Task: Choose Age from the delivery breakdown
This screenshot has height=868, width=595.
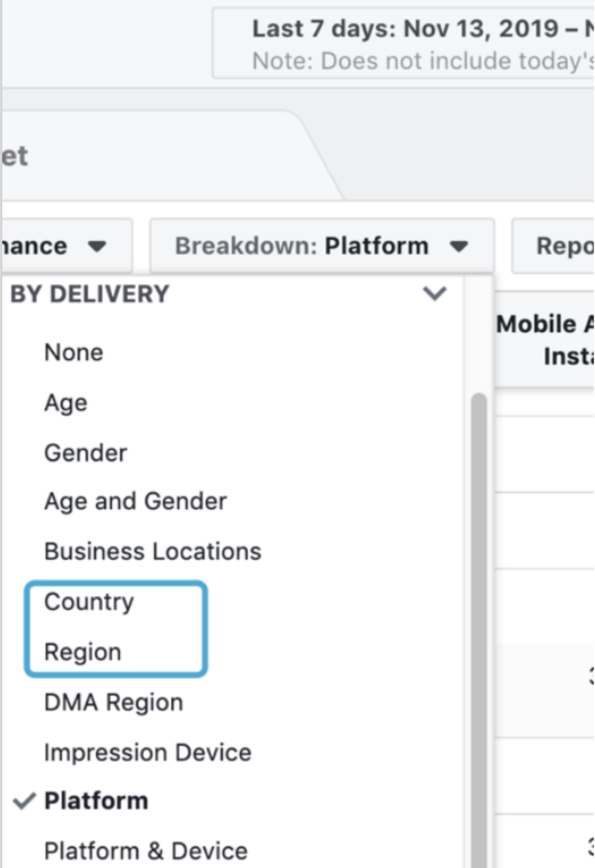Action: point(66,403)
